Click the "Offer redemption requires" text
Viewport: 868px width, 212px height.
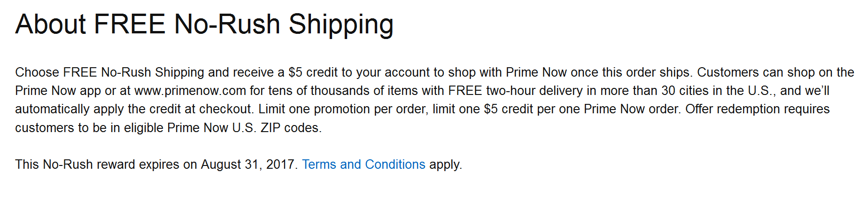click(x=757, y=109)
